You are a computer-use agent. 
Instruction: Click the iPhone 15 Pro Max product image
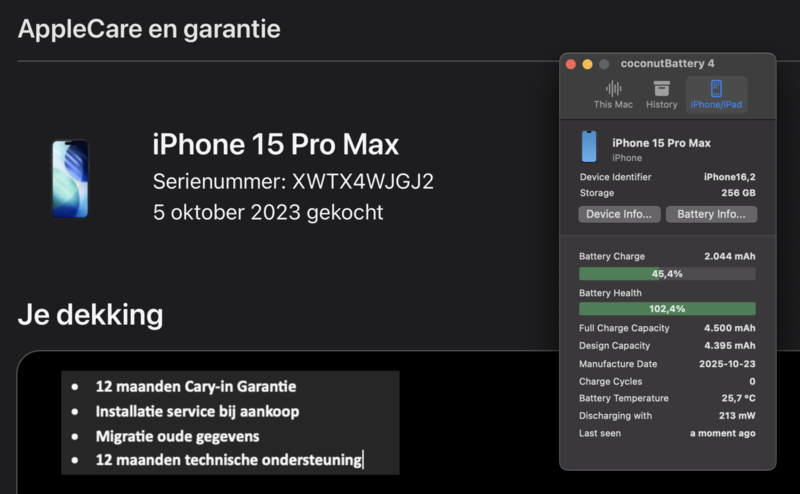pyautogui.click(x=70, y=179)
